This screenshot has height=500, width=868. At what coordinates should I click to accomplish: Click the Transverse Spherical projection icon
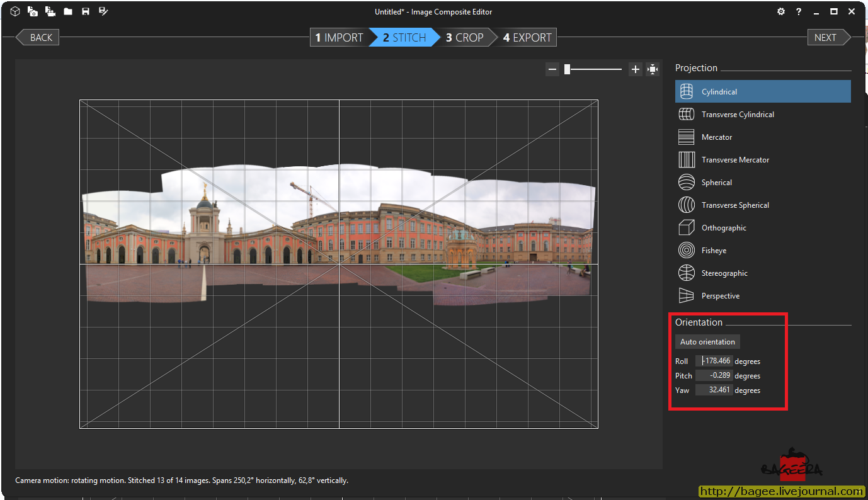[x=687, y=205]
